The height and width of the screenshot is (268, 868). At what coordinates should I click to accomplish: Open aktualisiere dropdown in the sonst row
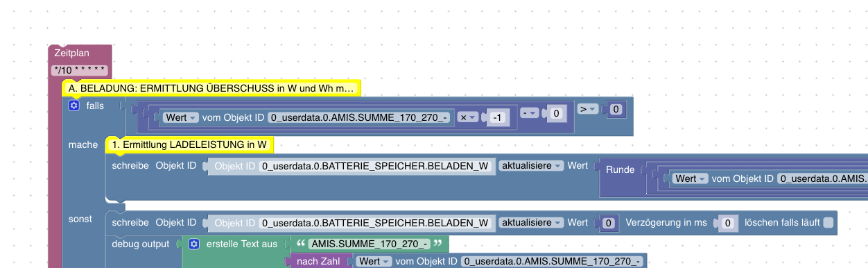(531, 223)
